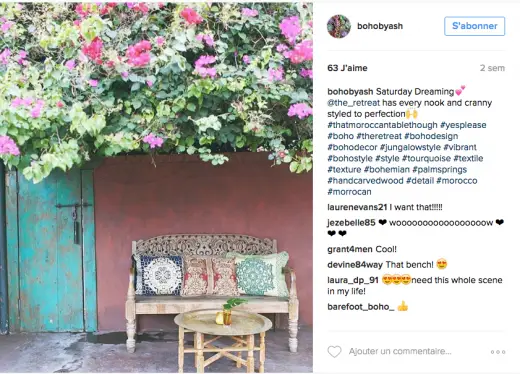Subscribe using the S'abonner button

pos(475,26)
